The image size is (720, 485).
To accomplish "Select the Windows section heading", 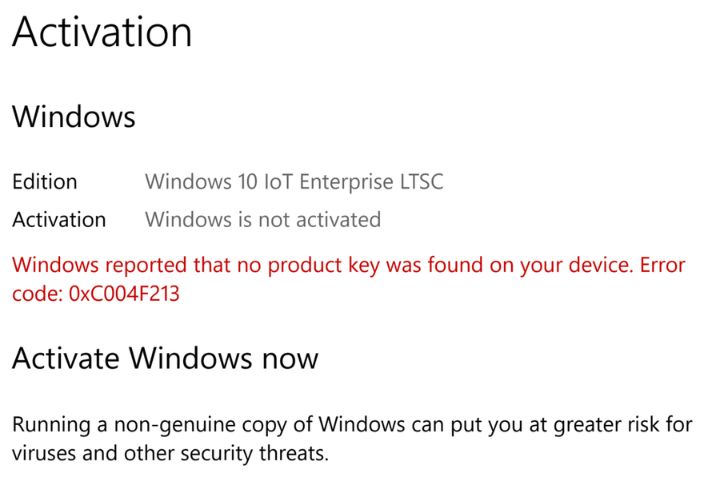I will point(73,117).
